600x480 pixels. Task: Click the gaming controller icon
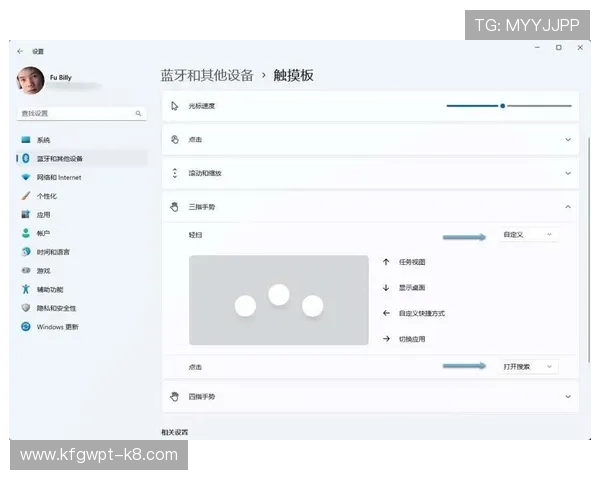26,270
